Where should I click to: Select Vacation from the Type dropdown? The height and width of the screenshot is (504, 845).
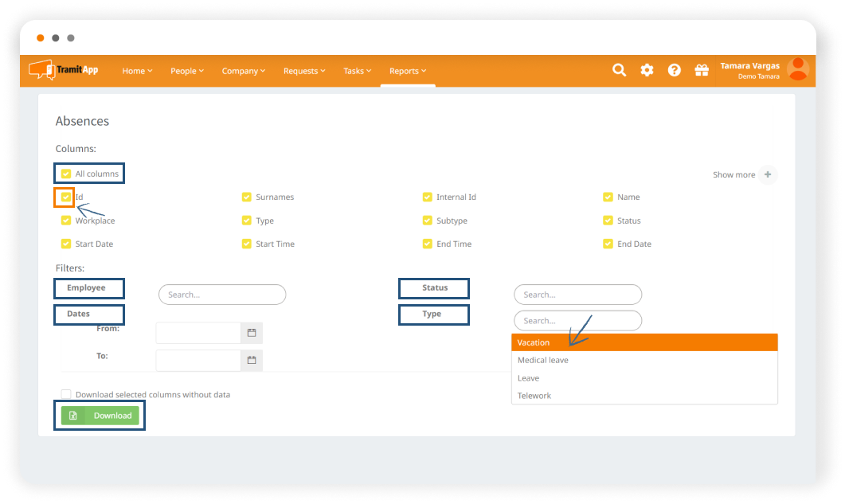pyautogui.click(x=644, y=342)
